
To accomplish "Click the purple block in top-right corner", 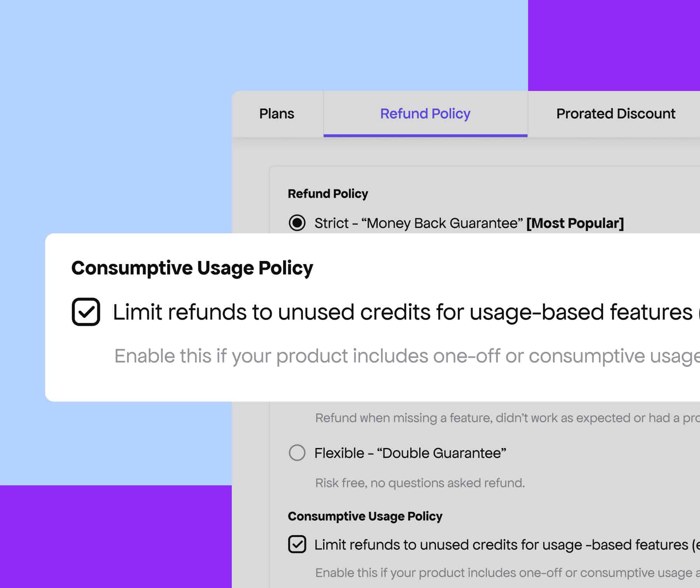I will pyautogui.click(x=614, y=45).
